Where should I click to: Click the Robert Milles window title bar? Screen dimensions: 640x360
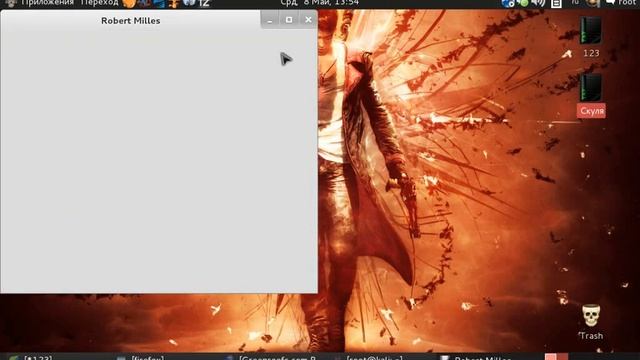pos(131,20)
